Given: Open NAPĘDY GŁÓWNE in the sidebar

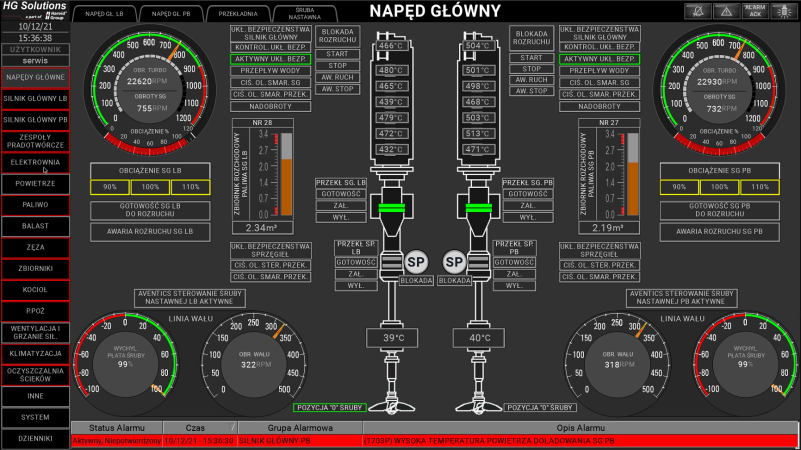Looking at the screenshot, I should (x=35, y=77).
